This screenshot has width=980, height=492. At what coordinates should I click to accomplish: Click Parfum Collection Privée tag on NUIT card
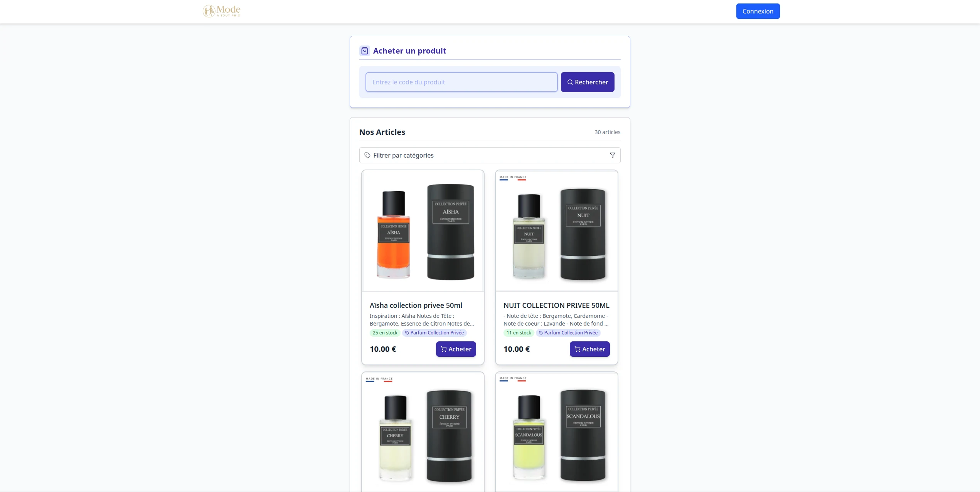click(x=568, y=333)
